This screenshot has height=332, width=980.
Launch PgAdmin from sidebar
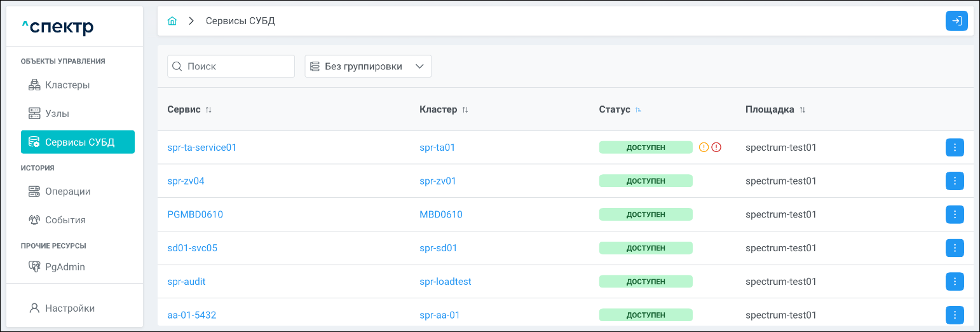(65, 267)
